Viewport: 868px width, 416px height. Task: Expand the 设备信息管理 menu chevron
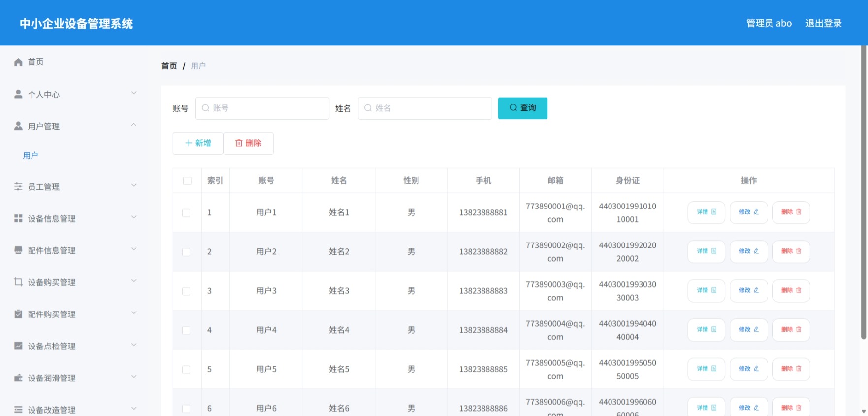coord(134,217)
